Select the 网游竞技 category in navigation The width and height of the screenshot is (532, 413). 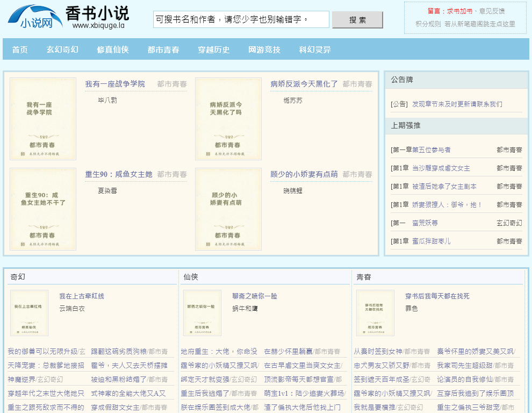[x=264, y=49]
